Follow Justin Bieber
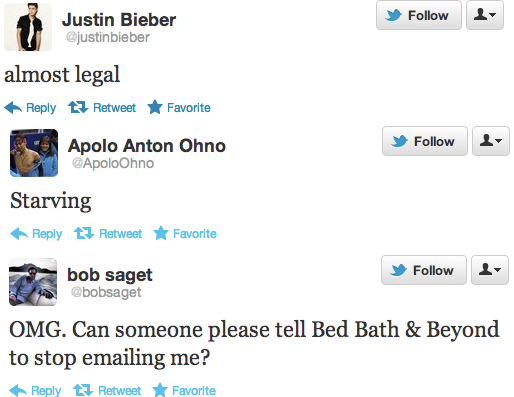Screen dimensions: 514x397 tap(419, 15)
